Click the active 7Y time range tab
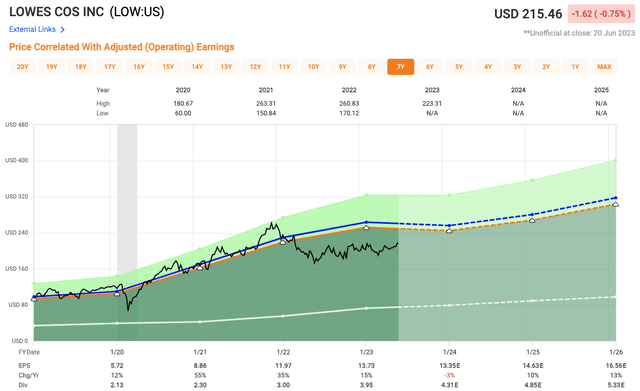The width and height of the screenshot is (640, 391). [x=401, y=67]
